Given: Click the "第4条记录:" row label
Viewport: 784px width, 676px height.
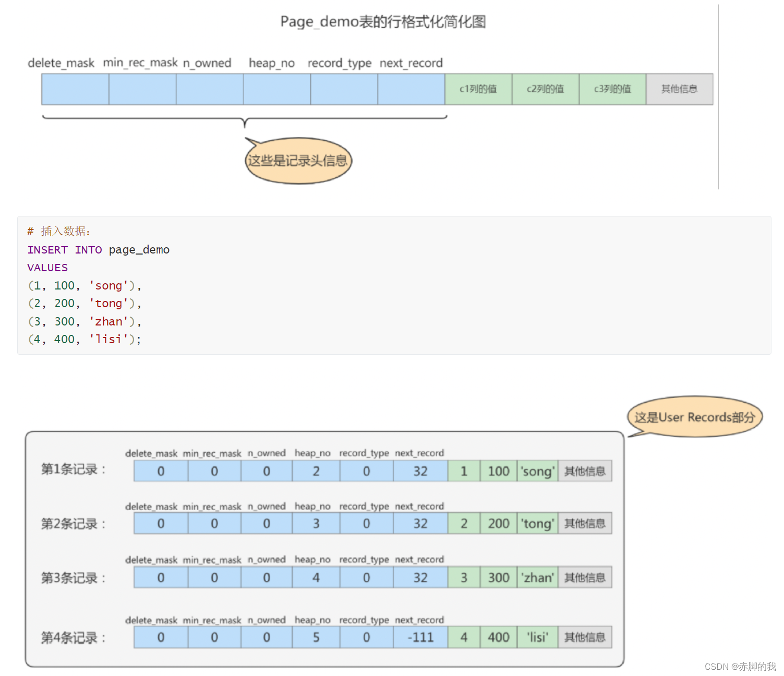Looking at the screenshot, I should click(74, 637).
